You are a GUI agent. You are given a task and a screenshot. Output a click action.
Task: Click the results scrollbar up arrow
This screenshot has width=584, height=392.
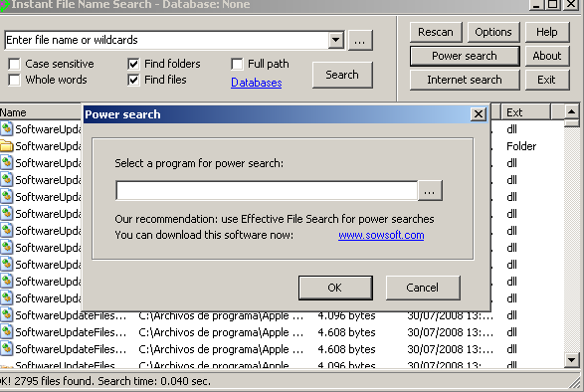(x=571, y=111)
